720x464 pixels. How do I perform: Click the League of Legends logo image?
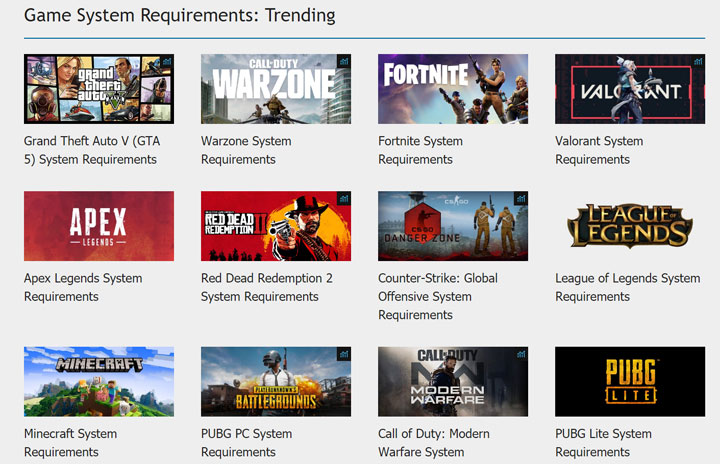point(629,226)
